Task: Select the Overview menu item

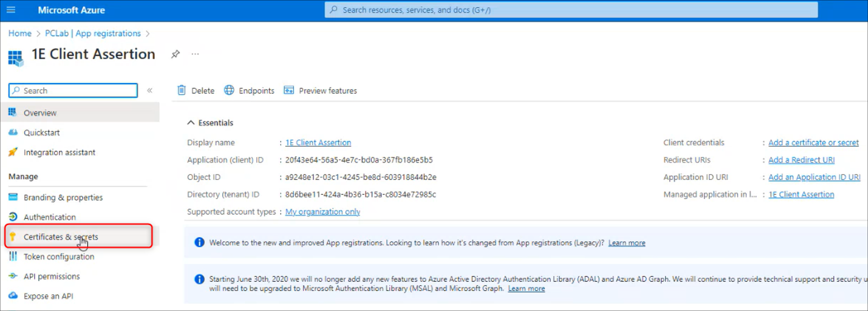Action: [x=40, y=113]
